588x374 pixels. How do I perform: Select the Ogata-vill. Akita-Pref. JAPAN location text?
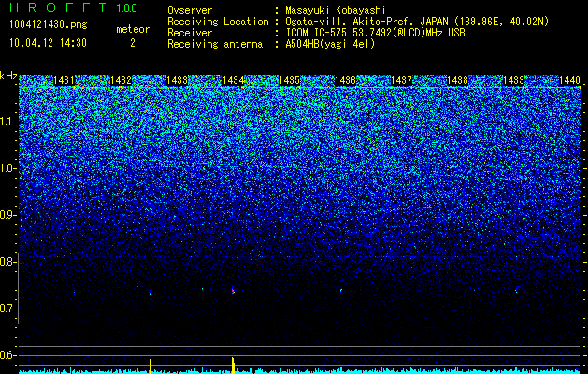(417, 22)
